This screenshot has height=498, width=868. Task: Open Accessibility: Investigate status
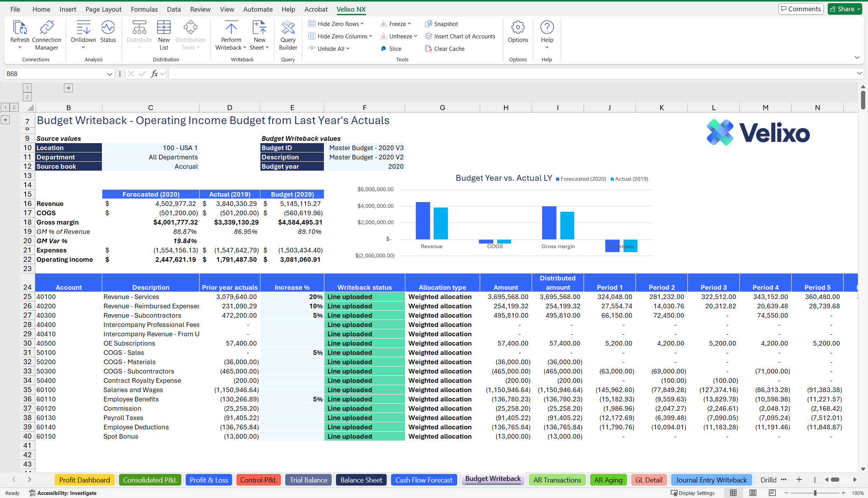[63, 493]
